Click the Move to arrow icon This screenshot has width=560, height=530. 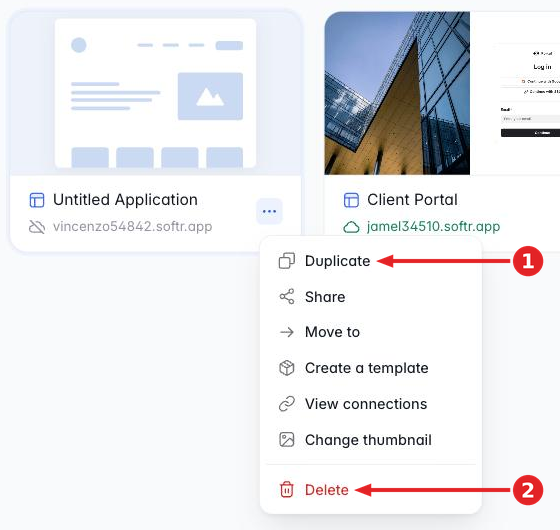pyautogui.click(x=287, y=332)
